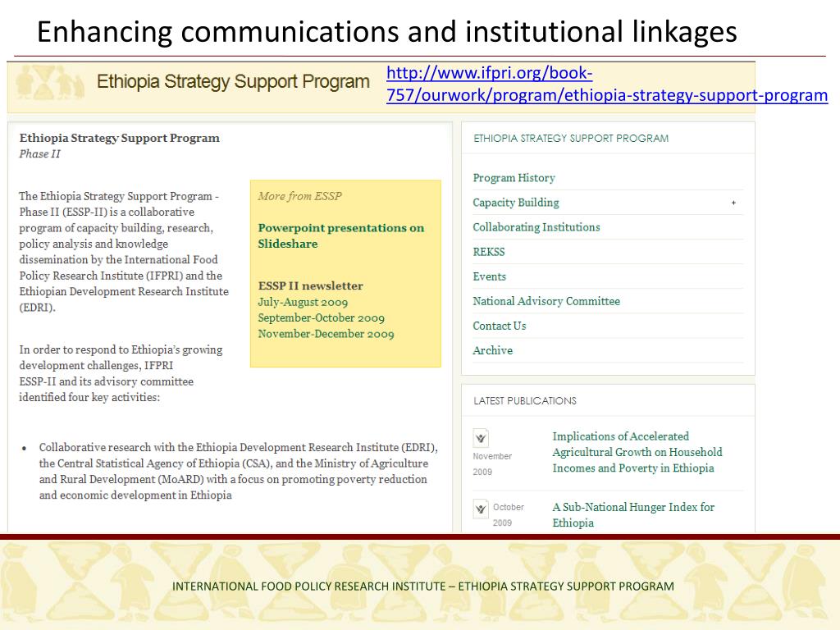Open the Contact Us sidebar link
840x630 pixels.
(500, 326)
